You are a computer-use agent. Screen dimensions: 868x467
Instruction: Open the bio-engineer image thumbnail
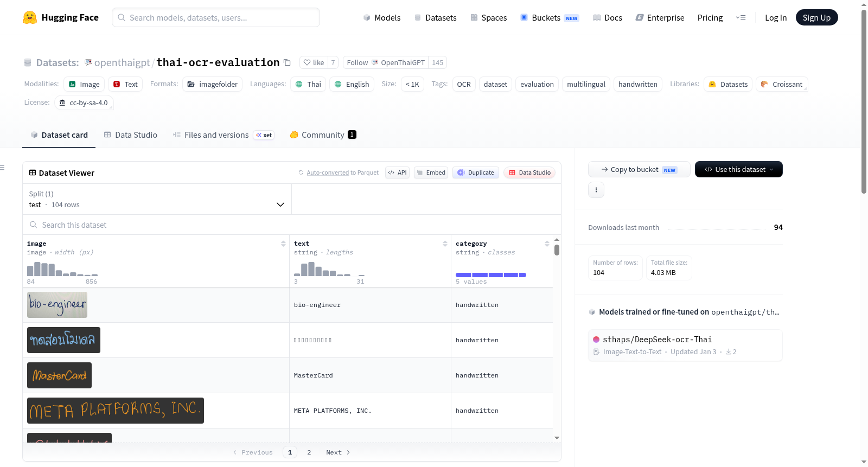click(57, 305)
